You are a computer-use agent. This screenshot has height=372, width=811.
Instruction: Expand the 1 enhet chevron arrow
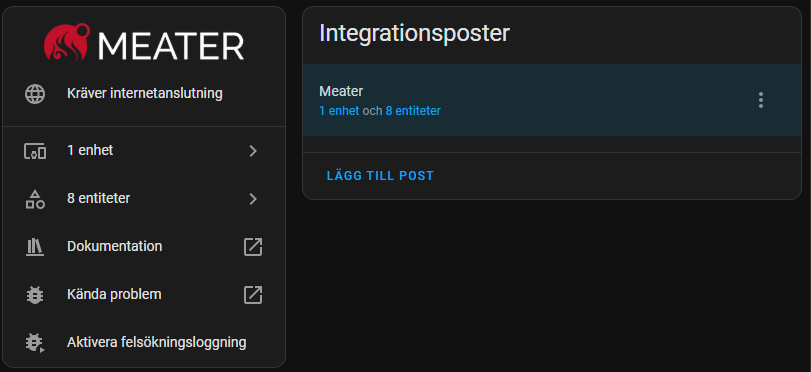253,151
